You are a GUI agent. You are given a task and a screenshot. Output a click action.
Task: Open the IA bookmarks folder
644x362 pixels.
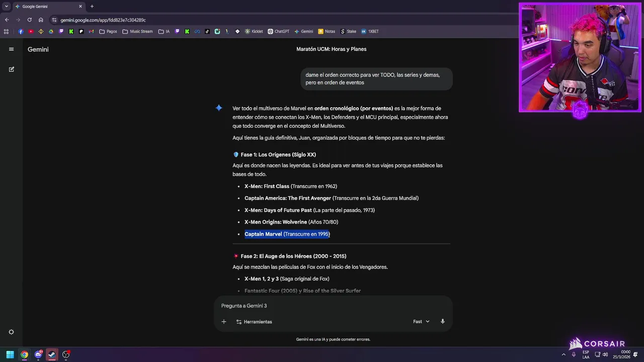(x=164, y=31)
